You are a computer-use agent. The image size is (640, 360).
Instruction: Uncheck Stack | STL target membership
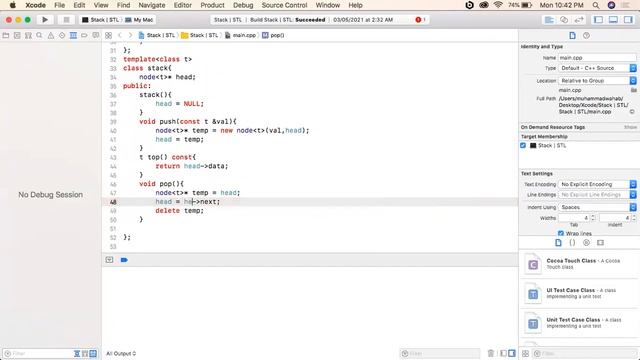point(523,145)
